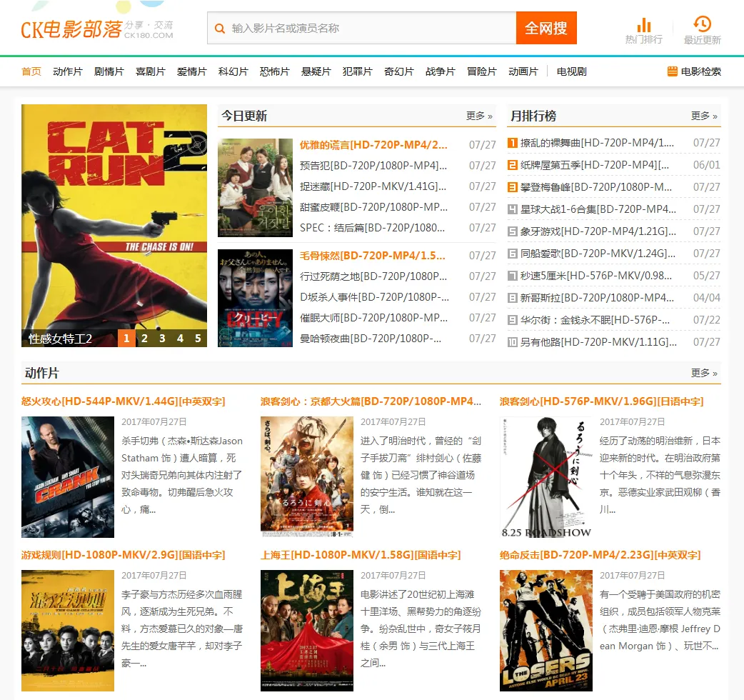The width and height of the screenshot is (744, 700).
Task: Switch carousel to slide 2
Action: point(145,339)
